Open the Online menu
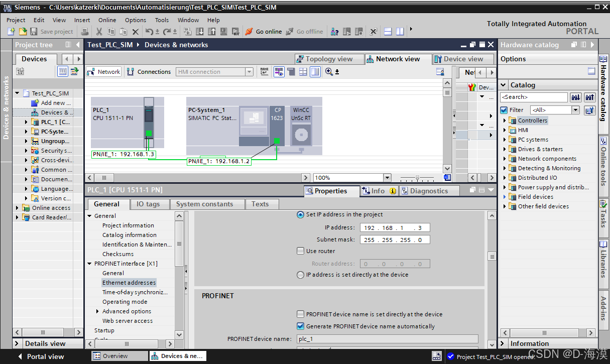This screenshot has height=364, width=610. tap(107, 20)
